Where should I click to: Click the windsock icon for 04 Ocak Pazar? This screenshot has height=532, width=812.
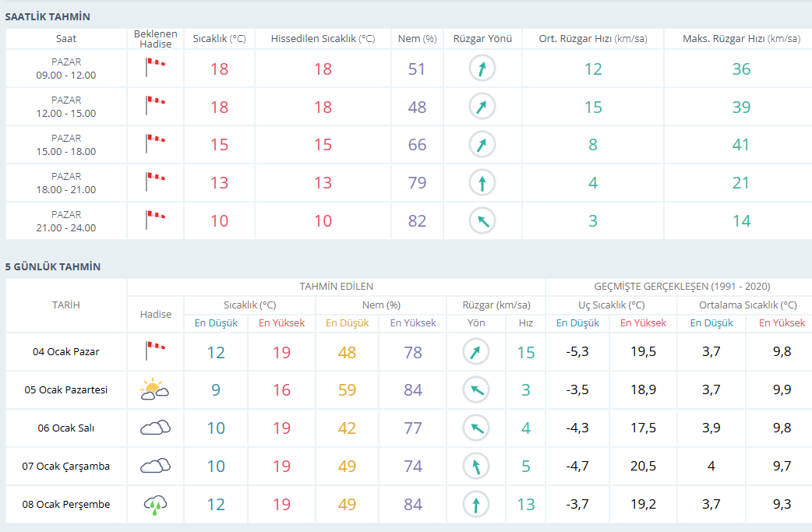155,351
